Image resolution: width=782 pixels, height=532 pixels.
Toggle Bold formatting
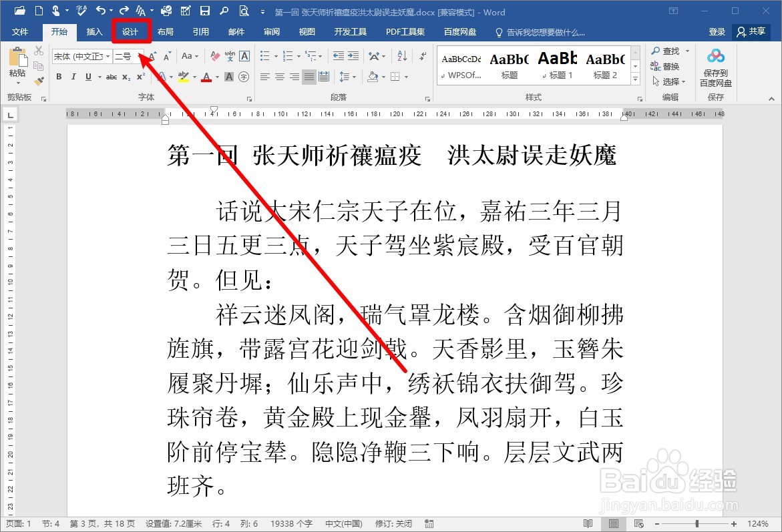click(59, 77)
